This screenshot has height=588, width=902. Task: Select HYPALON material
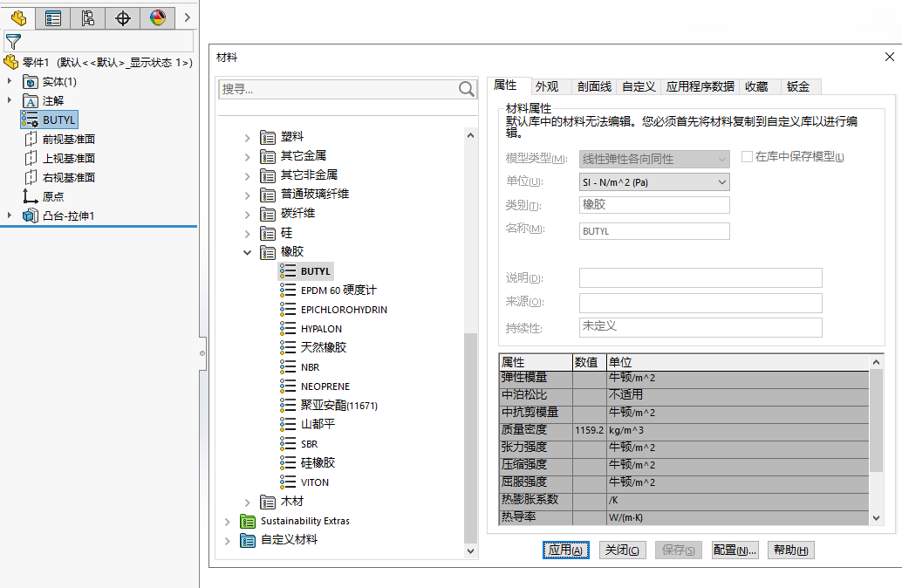click(321, 329)
